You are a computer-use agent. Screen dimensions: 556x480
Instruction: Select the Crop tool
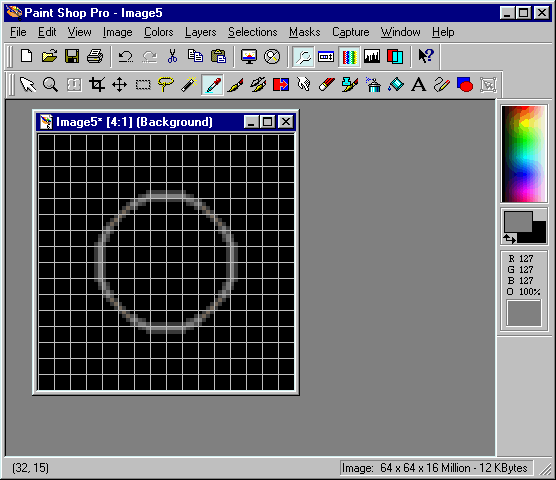[97, 85]
